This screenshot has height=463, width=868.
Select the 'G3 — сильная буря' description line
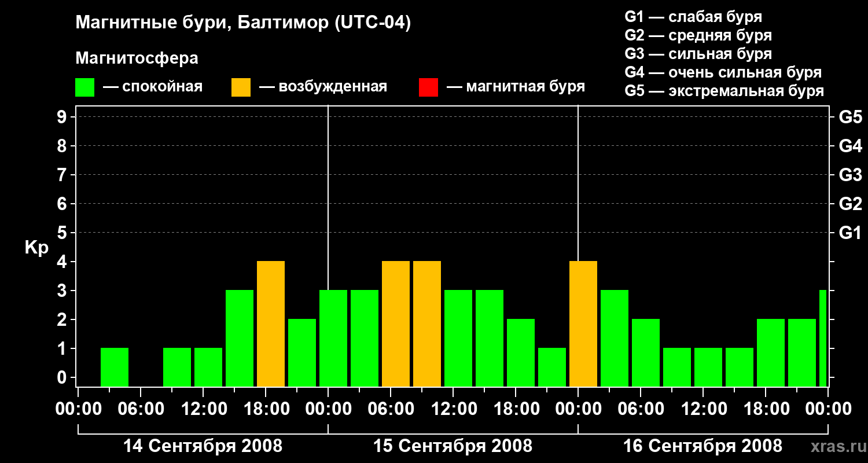(698, 54)
